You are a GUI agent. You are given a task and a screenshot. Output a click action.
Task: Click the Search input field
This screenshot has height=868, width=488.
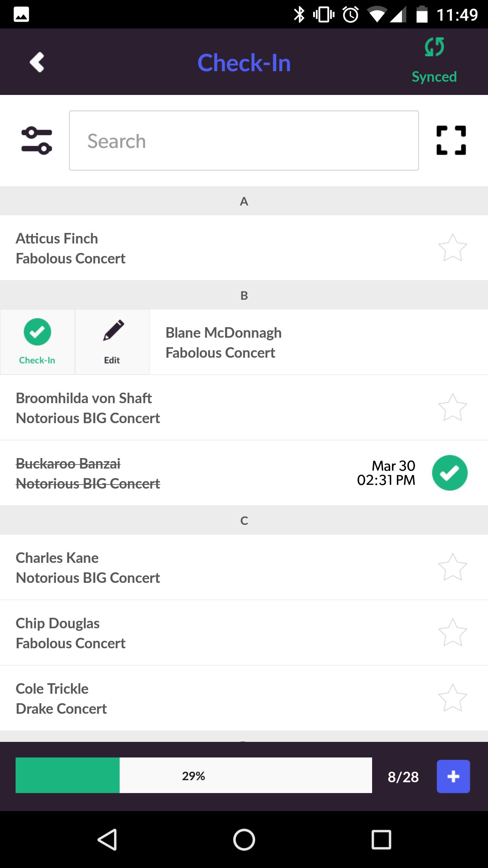[244, 141]
